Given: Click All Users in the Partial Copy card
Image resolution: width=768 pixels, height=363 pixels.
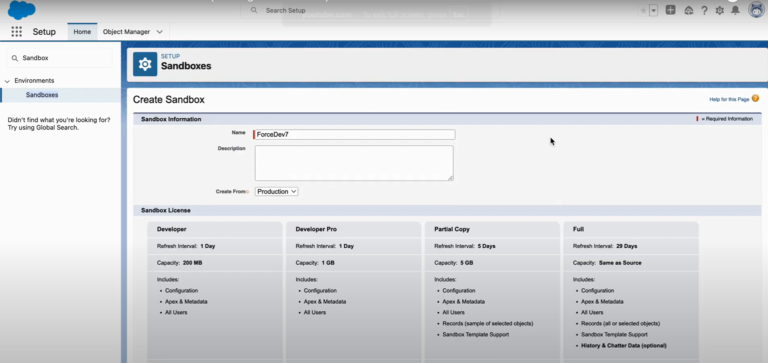Looking at the screenshot, I should 454,313.
